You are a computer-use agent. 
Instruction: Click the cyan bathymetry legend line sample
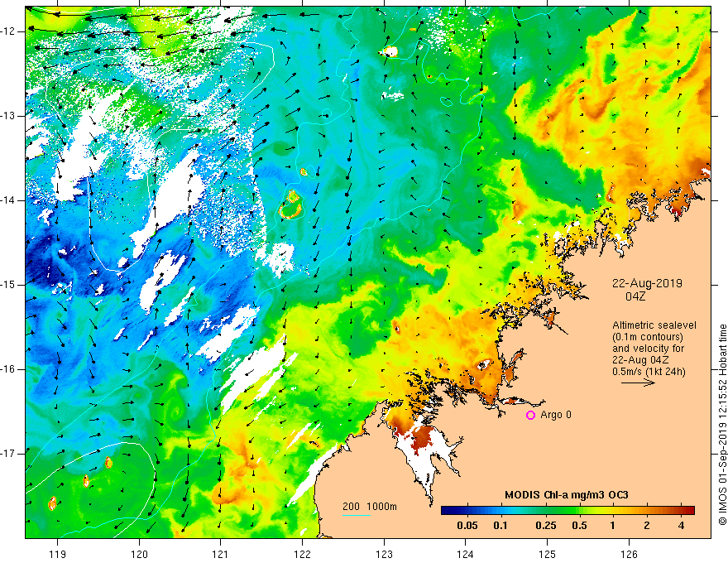[x=356, y=516]
